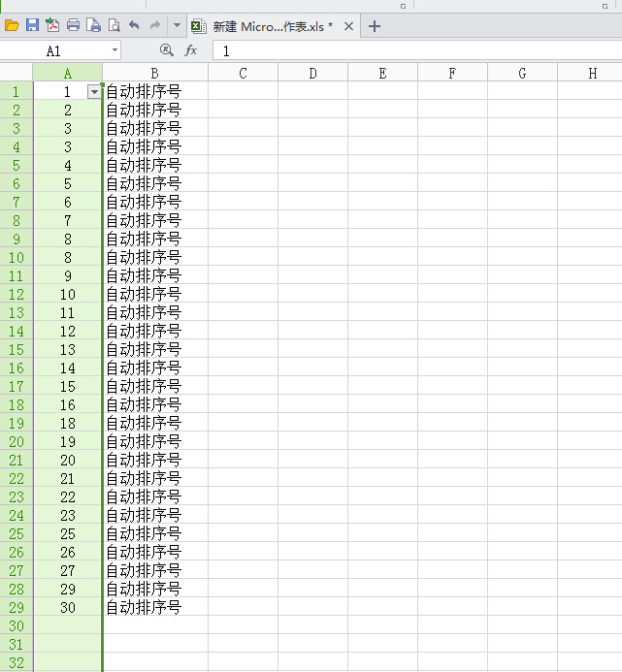Expand the quick access toolbar dropdown arrow

[177, 25]
